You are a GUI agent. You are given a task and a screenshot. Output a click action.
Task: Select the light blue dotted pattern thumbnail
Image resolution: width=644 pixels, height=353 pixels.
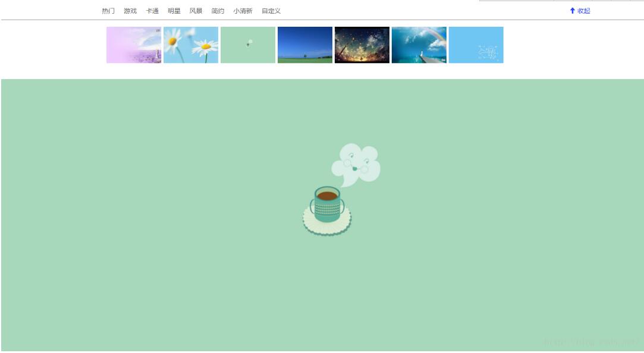[476, 45]
